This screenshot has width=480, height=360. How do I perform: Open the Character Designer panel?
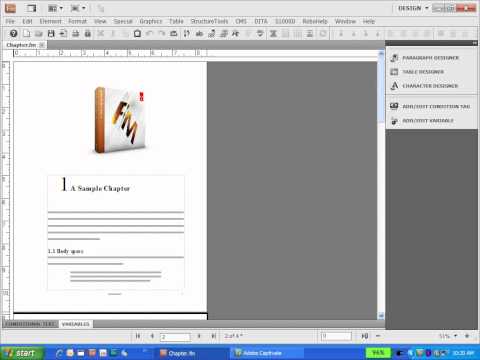point(424,86)
